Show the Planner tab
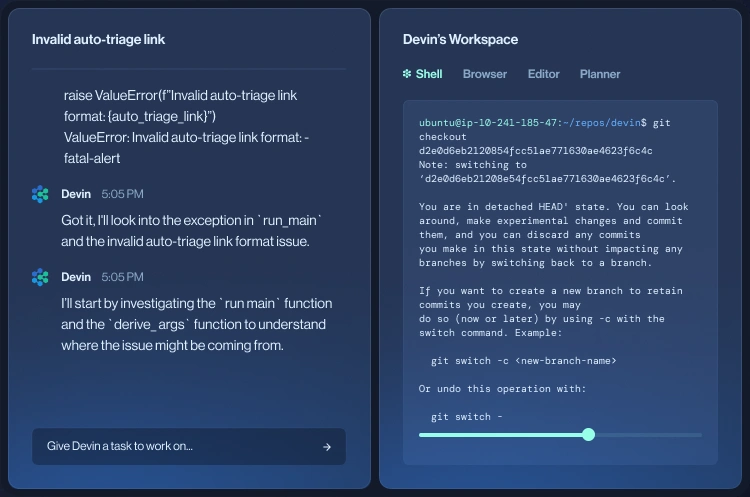The height and width of the screenshot is (497, 750). 600,74
